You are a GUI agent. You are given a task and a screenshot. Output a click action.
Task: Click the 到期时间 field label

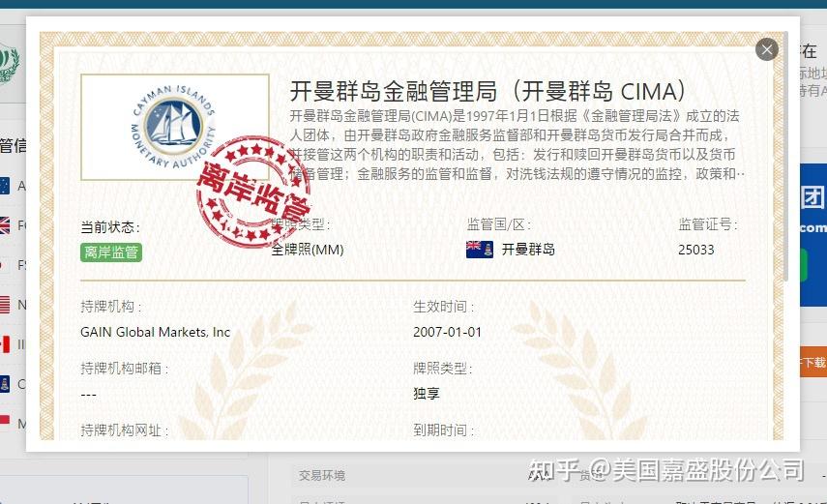click(443, 430)
